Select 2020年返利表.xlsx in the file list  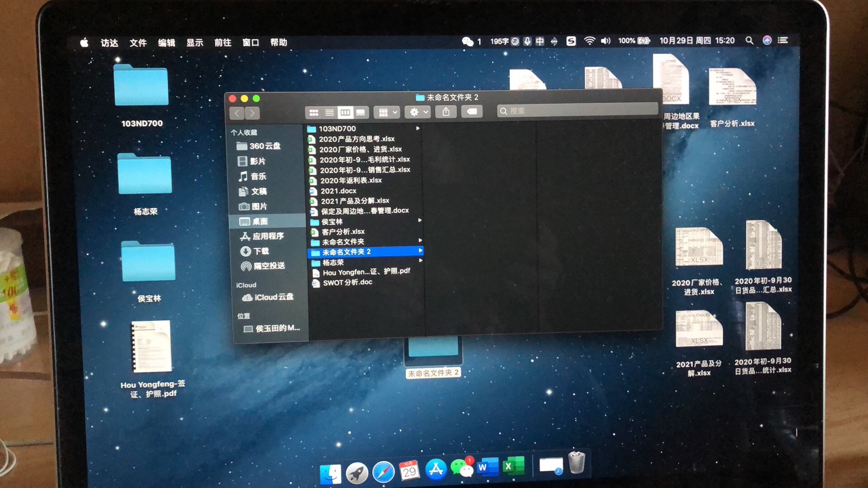pos(351,181)
